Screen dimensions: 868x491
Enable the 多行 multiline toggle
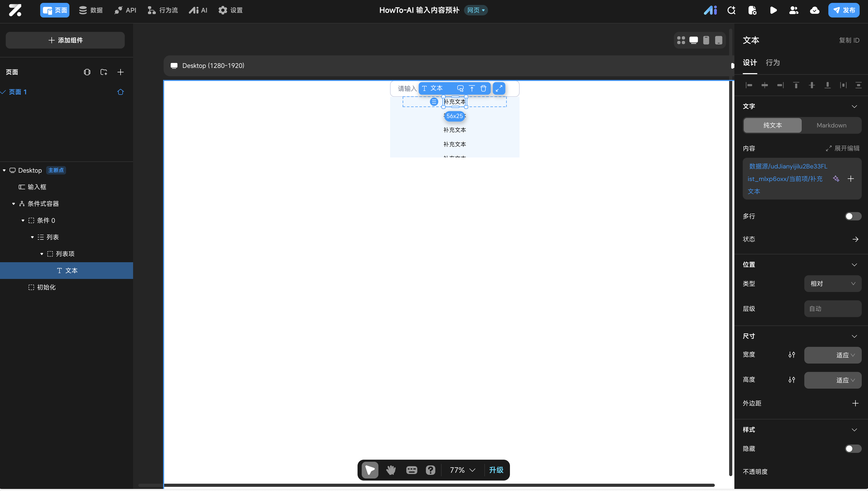(x=853, y=216)
